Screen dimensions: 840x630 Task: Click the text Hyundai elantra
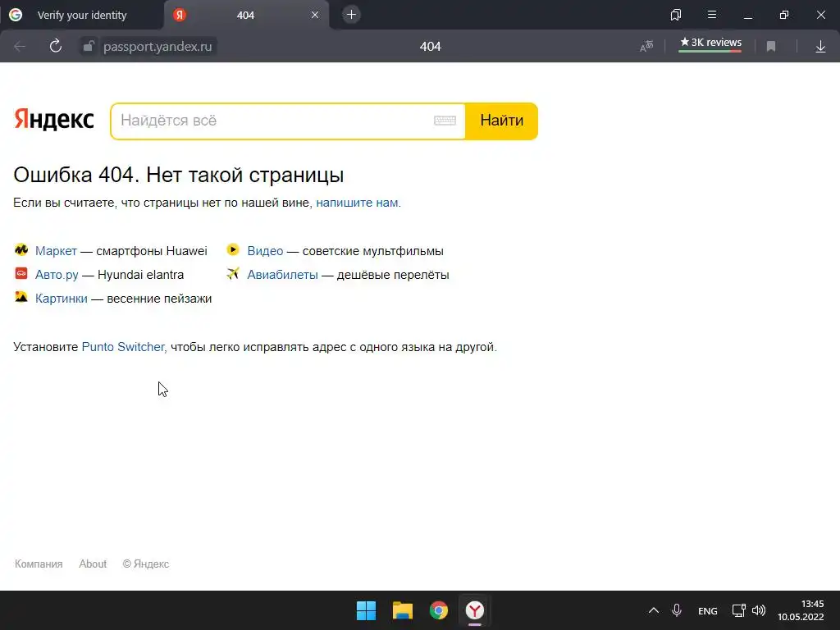(x=140, y=275)
